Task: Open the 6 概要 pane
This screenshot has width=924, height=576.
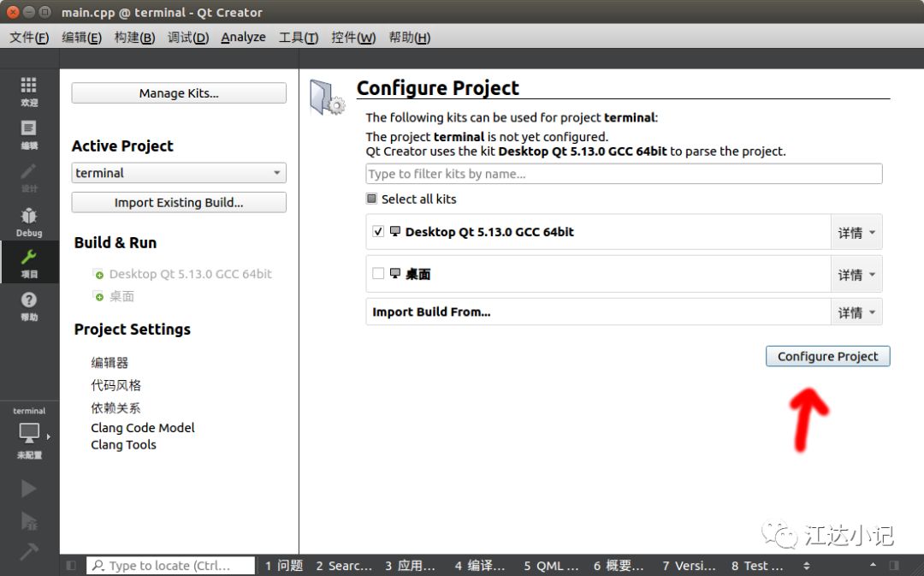Action: coord(619,566)
